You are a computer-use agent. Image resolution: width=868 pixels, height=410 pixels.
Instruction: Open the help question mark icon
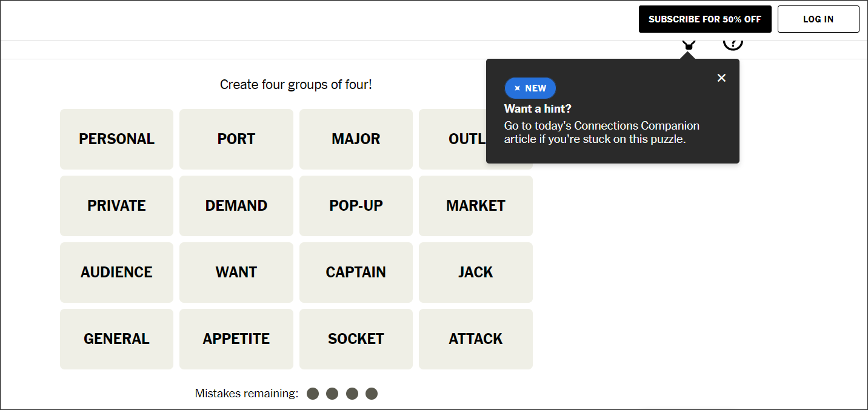[733, 44]
